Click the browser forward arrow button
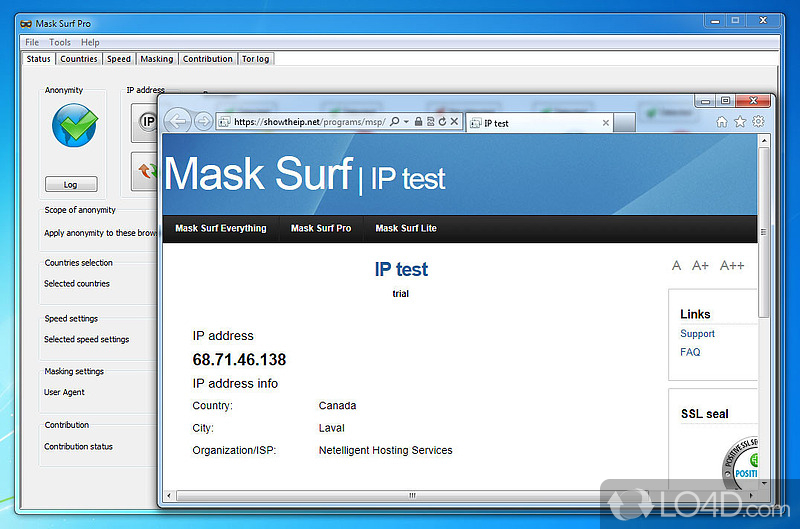 click(203, 121)
